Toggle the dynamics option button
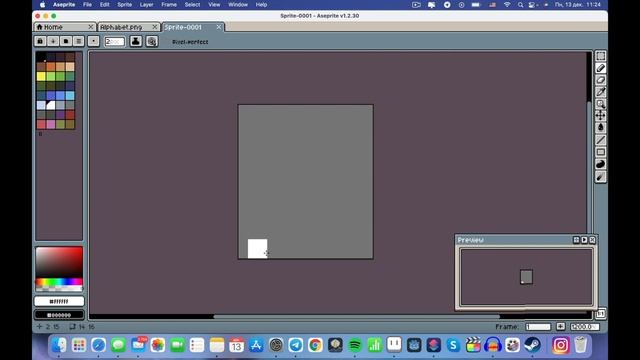The width and height of the screenshot is (640, 360). (x=152, y=41)
